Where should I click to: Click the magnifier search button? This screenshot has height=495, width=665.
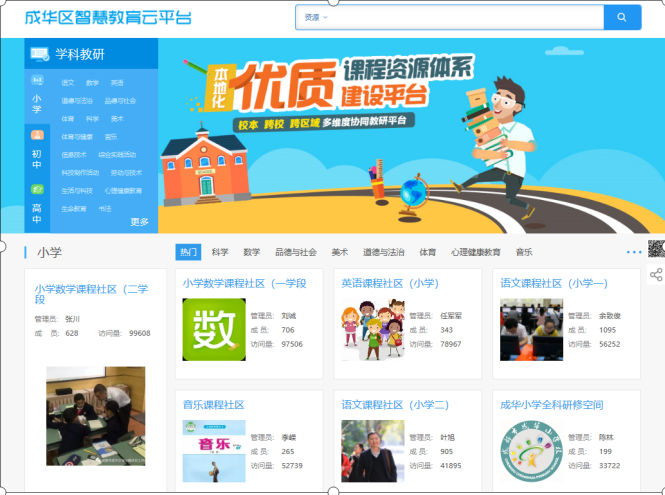click(622, 18)
